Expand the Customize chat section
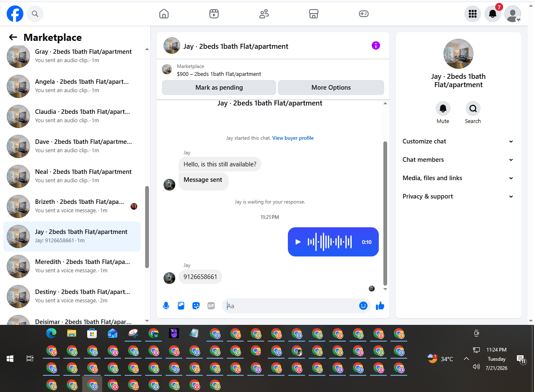534x392 pixels. 458,141
